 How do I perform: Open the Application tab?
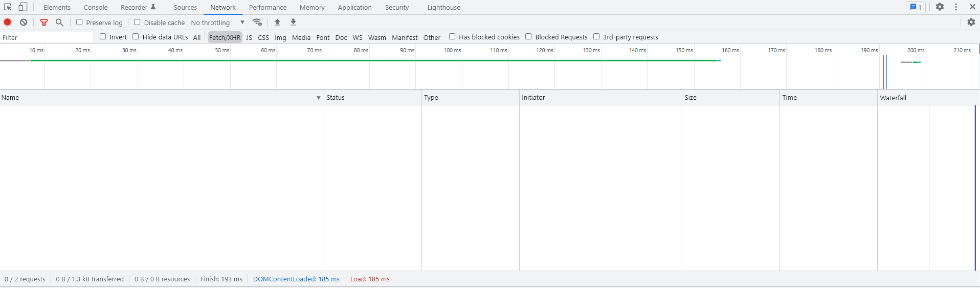354,7
